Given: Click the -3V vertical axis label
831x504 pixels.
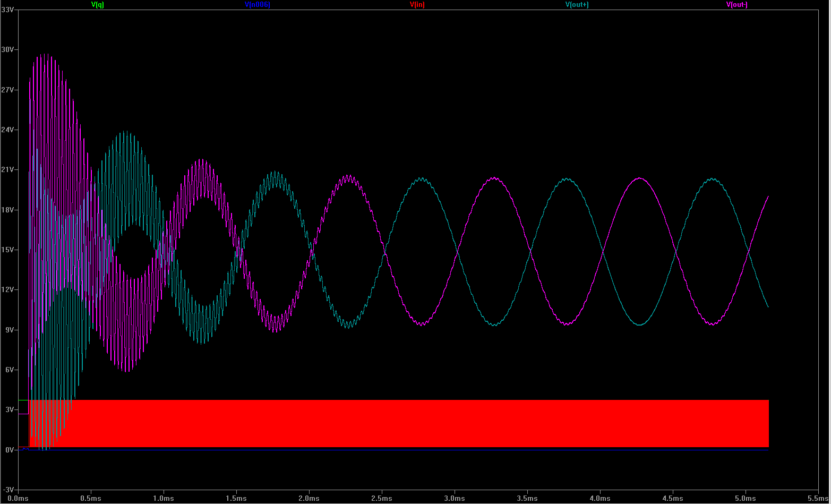Looking at the screenshot, I should pyautogui.click(x=8, y=490).
